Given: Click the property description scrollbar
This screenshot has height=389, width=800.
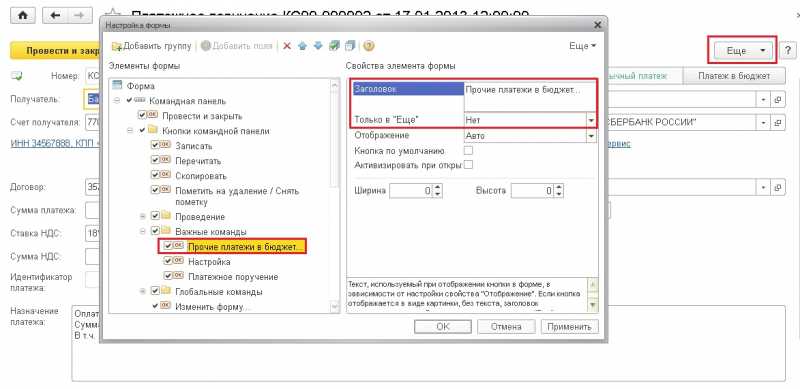Looking at the screenshot, I should click(x=593, y=294).
